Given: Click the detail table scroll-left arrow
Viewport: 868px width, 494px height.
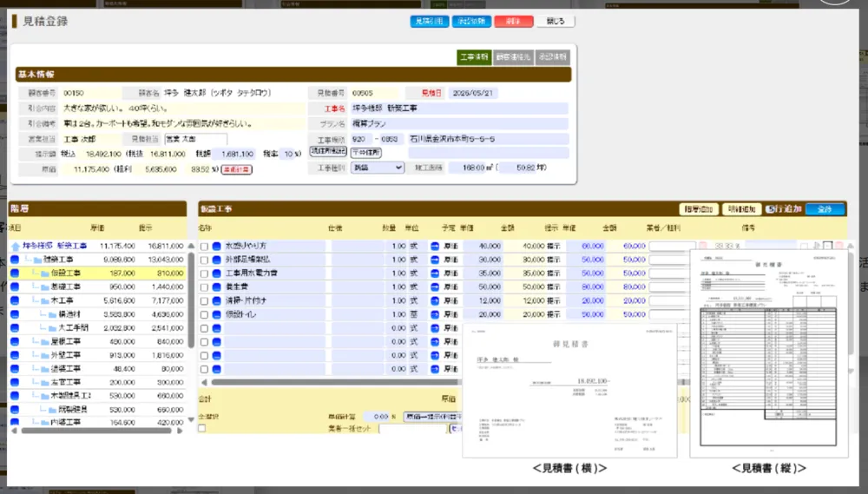Looking at the screenshot, I should [204, 382].
